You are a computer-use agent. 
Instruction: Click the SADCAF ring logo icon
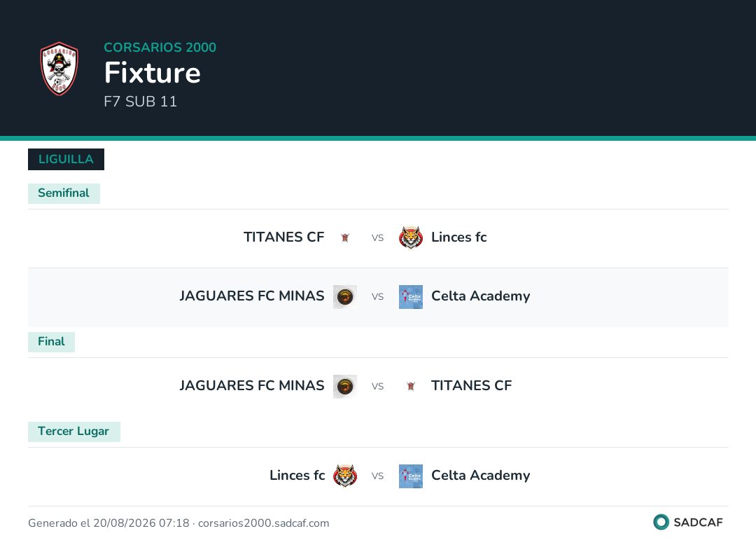tap(661, 522)
